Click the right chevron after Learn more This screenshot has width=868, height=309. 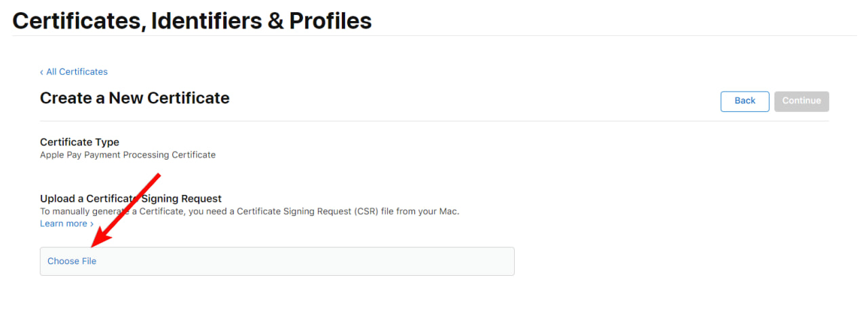[92, 224]
